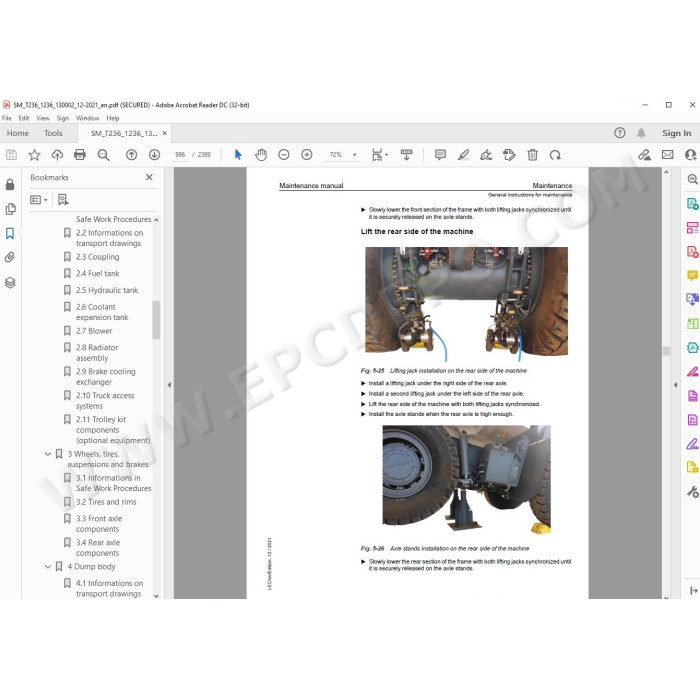Zoom out with minus icon

click(284, 155)
